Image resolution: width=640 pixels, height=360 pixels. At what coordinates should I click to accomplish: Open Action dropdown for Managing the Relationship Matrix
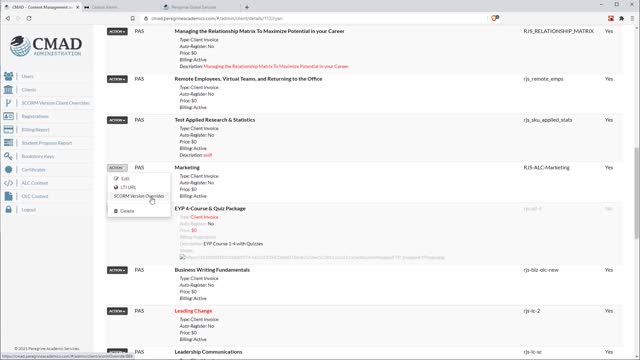pos(117,31)
